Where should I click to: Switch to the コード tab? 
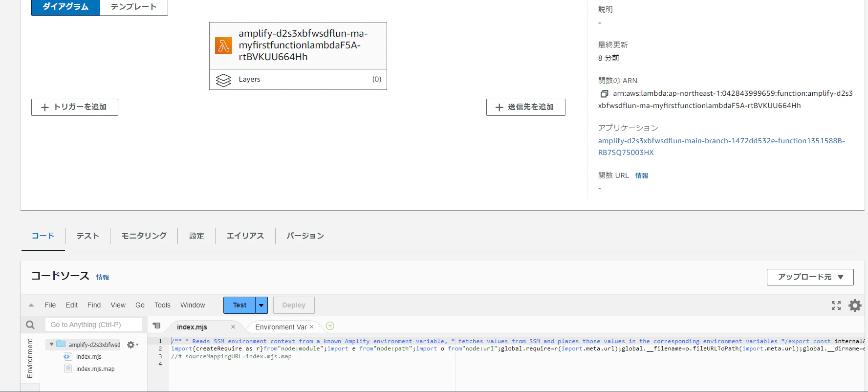43,236
